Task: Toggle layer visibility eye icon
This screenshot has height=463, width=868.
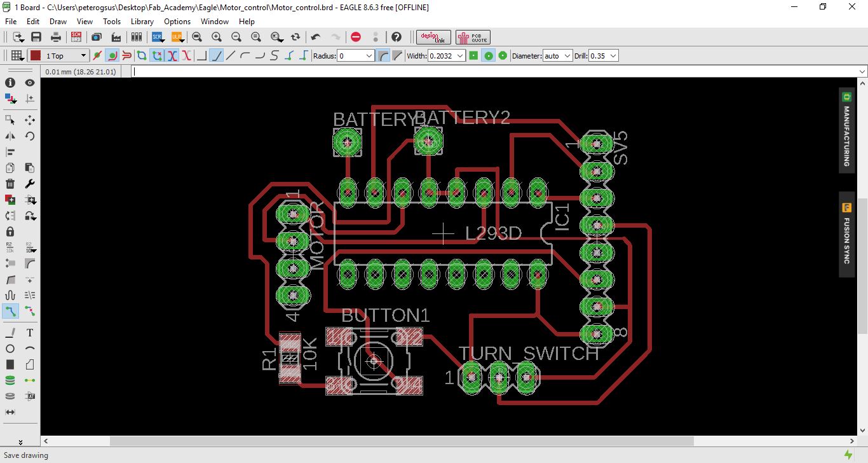Action: pyautogui.click(x=30, y=83)
